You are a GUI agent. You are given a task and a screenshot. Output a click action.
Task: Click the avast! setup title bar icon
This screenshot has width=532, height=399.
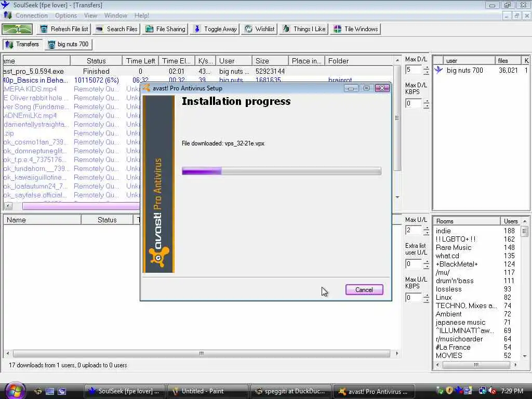pos(146,88)
